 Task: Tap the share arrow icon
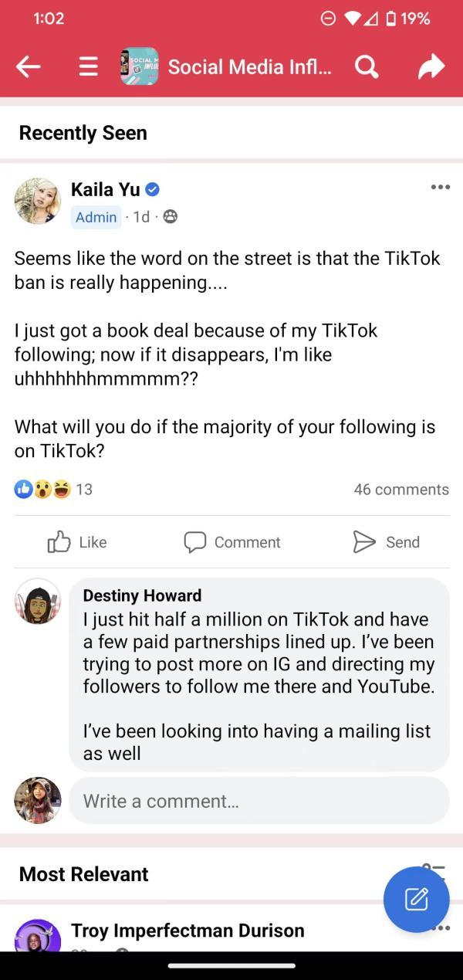(431, 67)
